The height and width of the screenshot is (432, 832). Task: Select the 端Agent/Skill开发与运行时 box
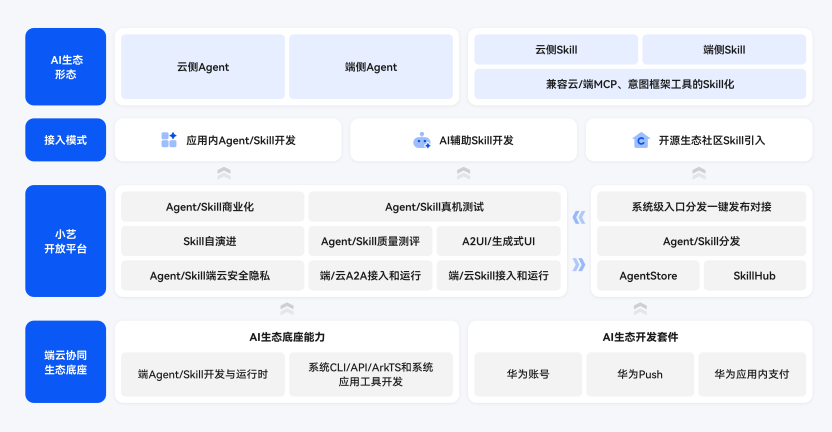(203, 374)
